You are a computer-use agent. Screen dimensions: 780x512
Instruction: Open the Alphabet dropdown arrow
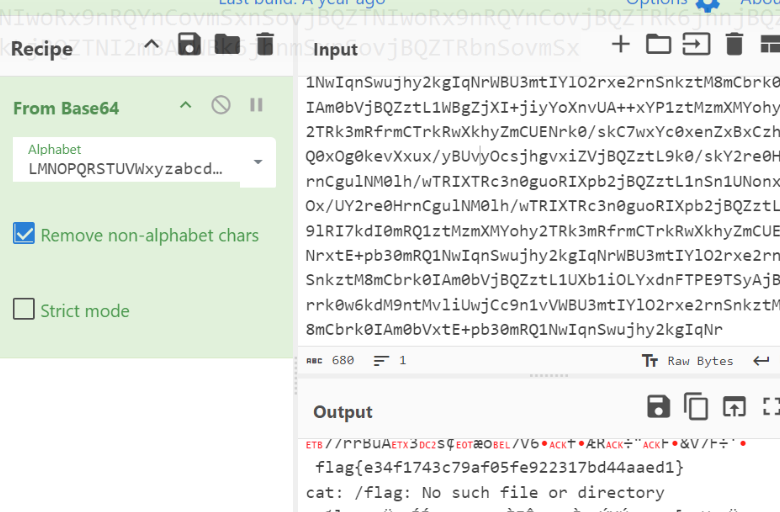(x=258, y=162)
